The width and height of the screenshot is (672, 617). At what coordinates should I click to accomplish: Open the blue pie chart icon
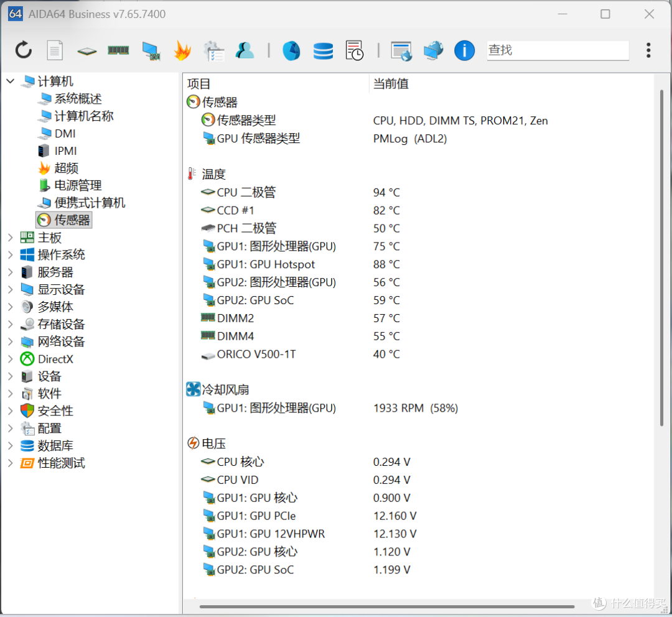coord(291,50)
